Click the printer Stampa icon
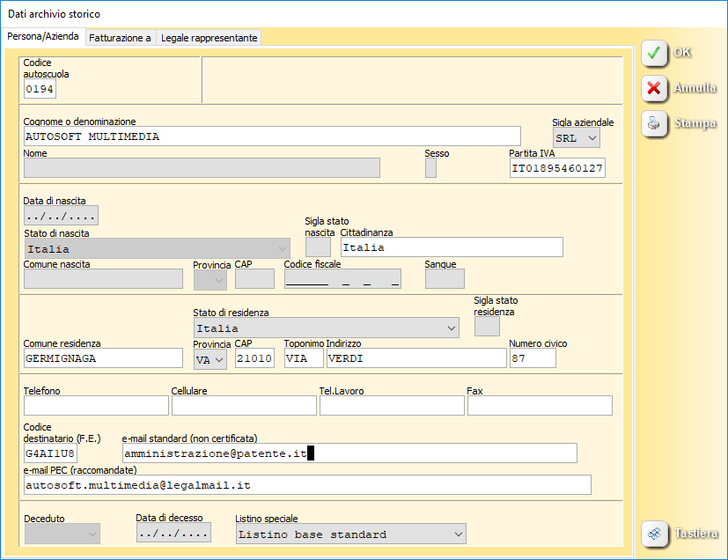The width and height of the screenshot is (728, 560). point(654,123)
